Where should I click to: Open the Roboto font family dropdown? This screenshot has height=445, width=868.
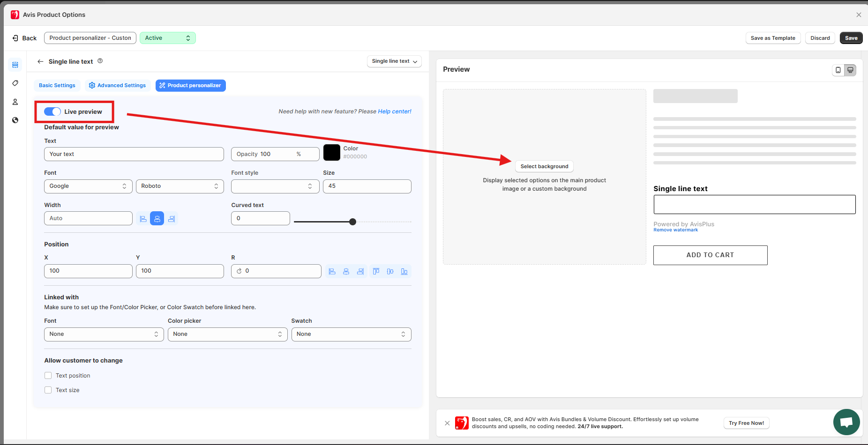tap(180, 186)
